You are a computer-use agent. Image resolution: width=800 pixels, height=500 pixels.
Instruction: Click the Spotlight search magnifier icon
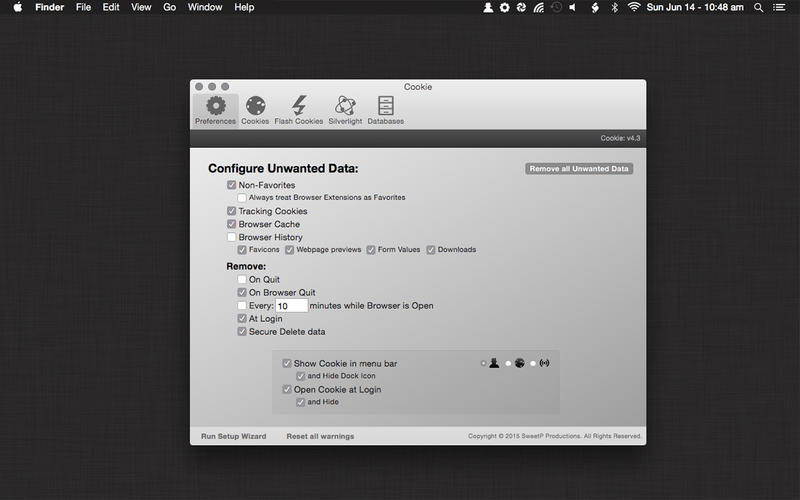click(x=756, y=7)
